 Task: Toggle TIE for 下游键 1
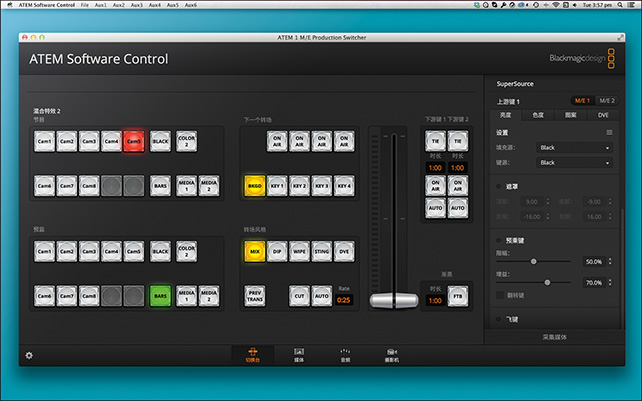tap(435, 141)
